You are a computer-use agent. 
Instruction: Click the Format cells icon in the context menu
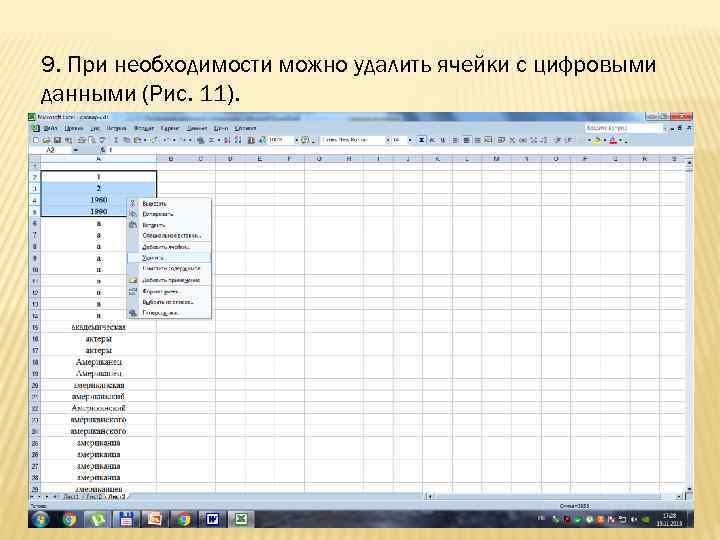click(133, 292)
